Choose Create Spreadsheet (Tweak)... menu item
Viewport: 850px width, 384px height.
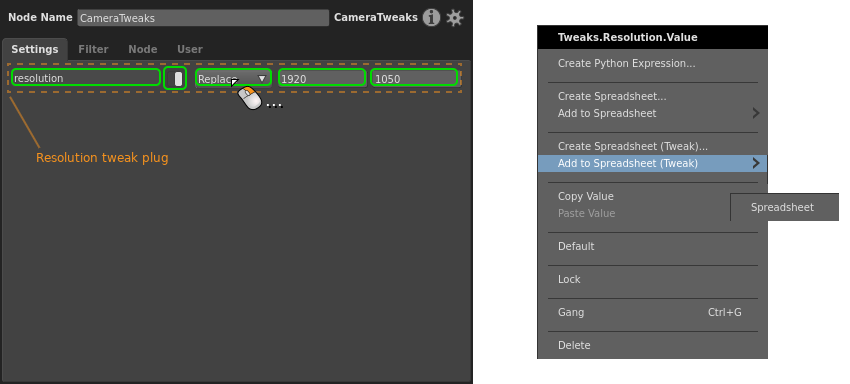point(653,146)
